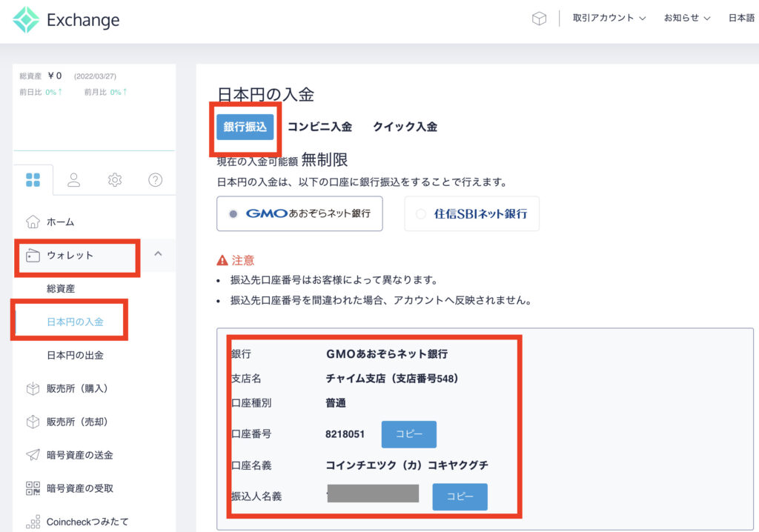The width and height of the screenshot is (759, 532).
Task: Click the 前月比 0% indicator
Action: (x=105, y=92)
